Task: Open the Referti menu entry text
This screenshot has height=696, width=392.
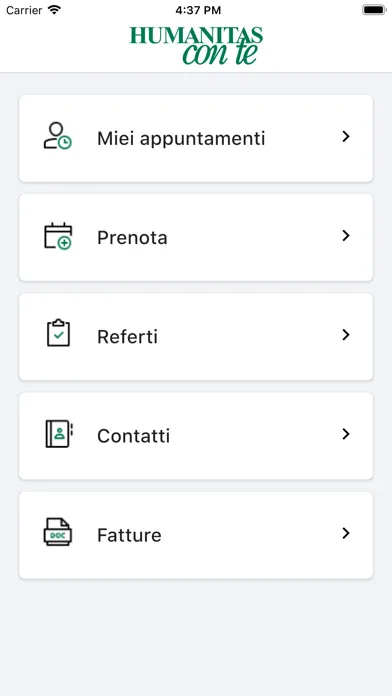Action: (127, 337)
